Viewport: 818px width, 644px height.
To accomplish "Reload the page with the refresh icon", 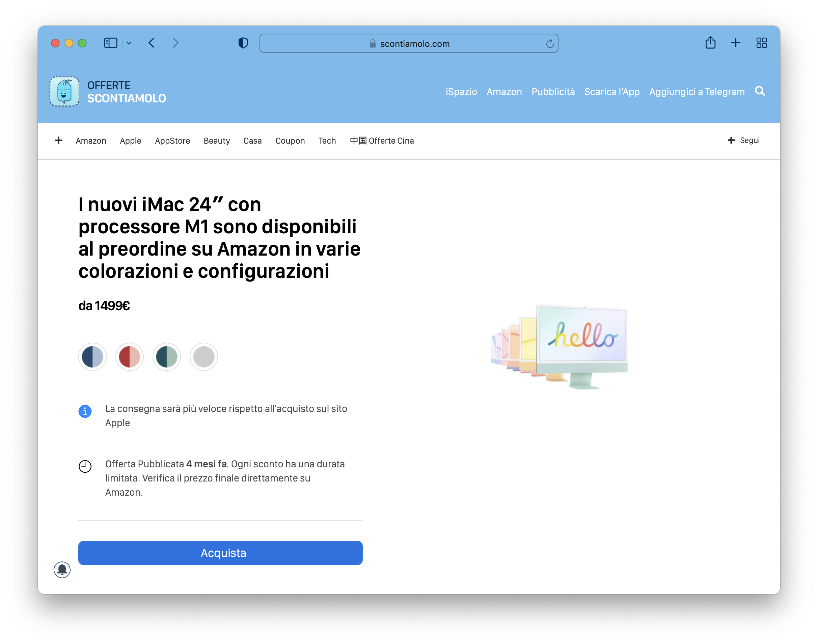I will tap(550, 44).
